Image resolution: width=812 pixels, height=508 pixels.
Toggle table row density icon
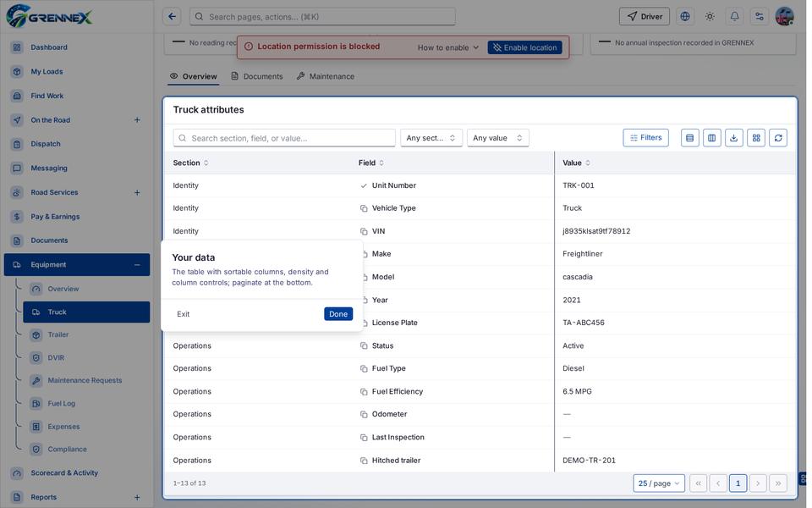click(x=690, y=138)
